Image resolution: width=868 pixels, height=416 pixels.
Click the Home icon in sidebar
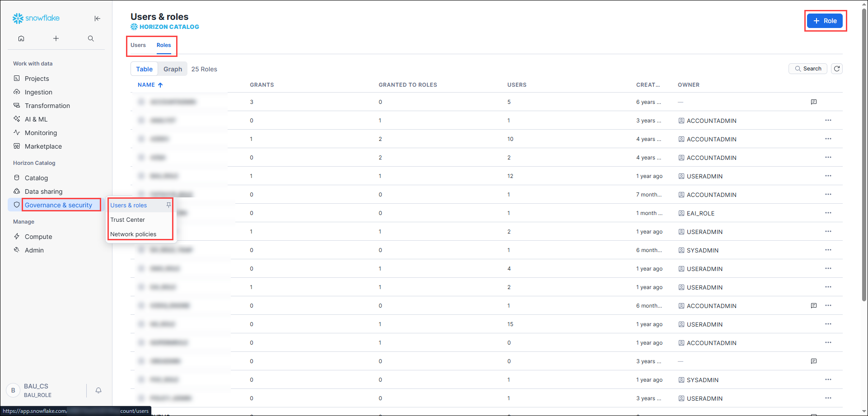click(x=21, y=38)
